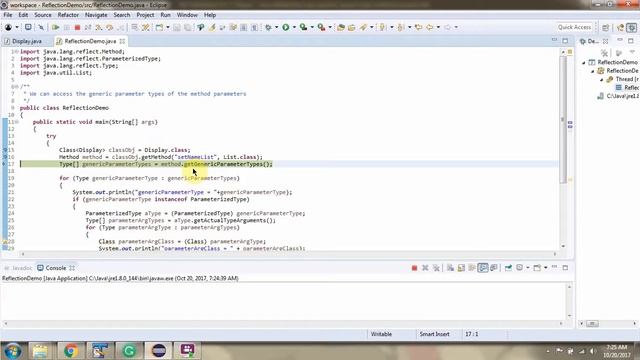The image size is (640, 360).
Task: Open the Debug button dropdown arrow
Action: 276,27
